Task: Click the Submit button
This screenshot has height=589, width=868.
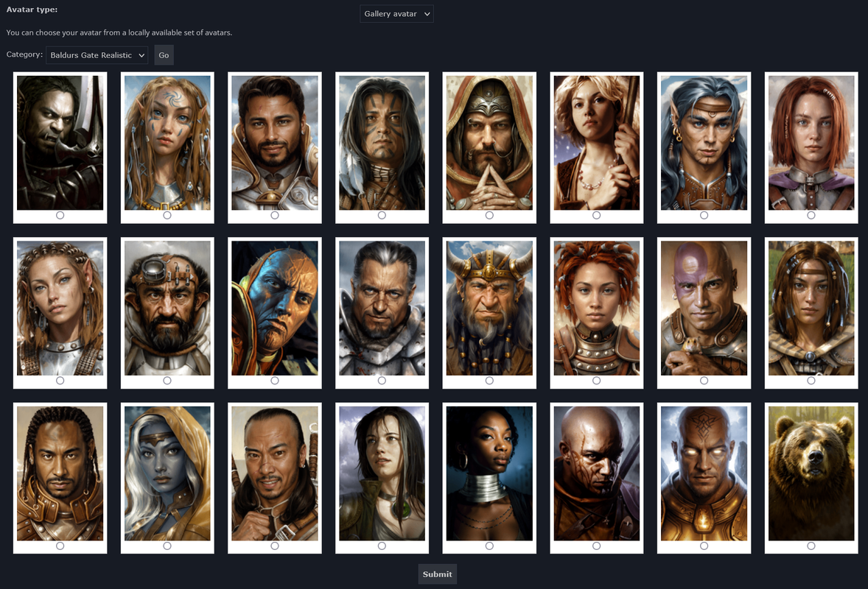Action: click(438, 574)
